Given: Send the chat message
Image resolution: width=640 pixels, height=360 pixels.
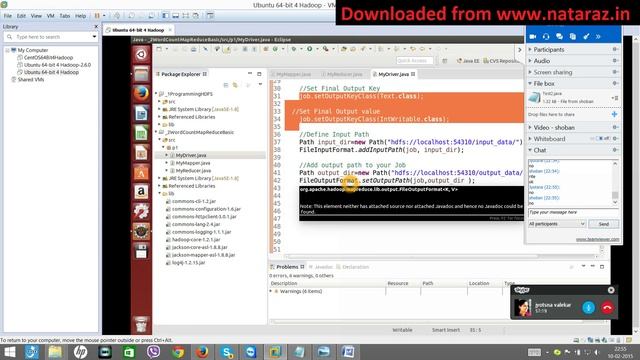Looking at the screenshot, I should pos(603,224).
